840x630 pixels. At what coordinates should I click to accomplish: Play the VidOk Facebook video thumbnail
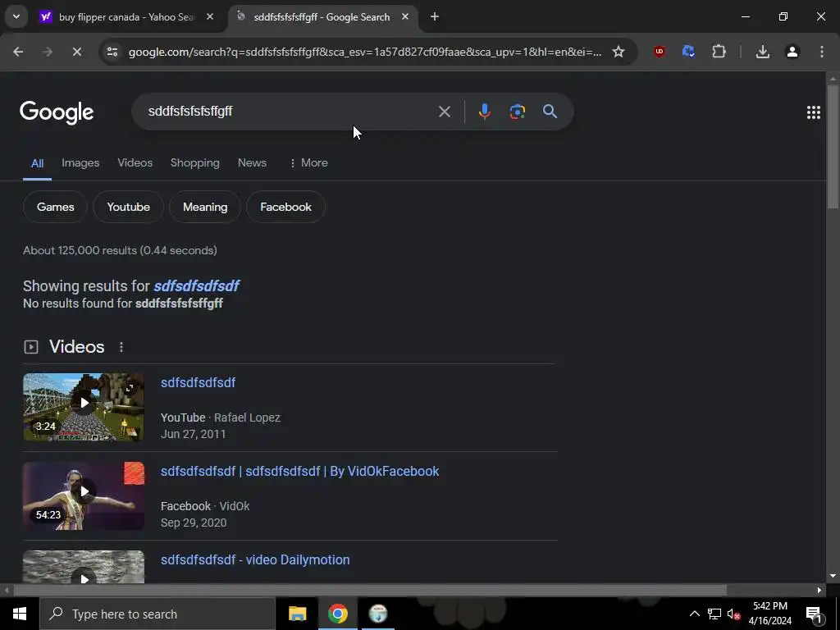(x=84, y=496)
